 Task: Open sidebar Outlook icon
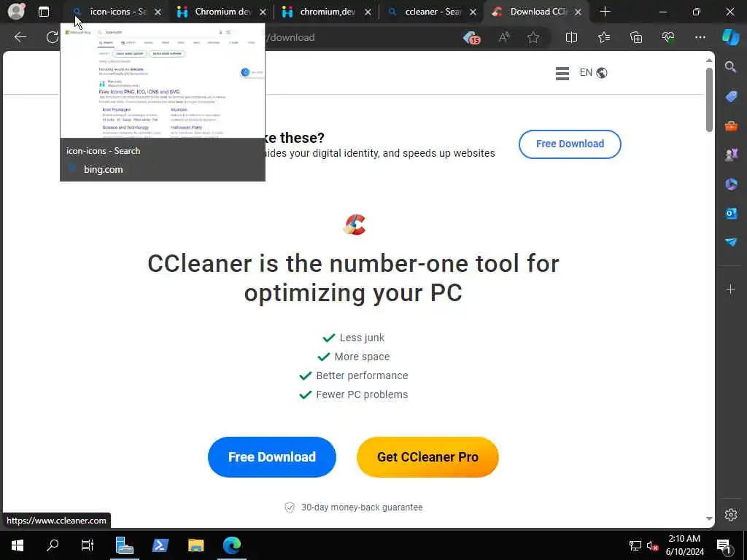pos(731,213)
